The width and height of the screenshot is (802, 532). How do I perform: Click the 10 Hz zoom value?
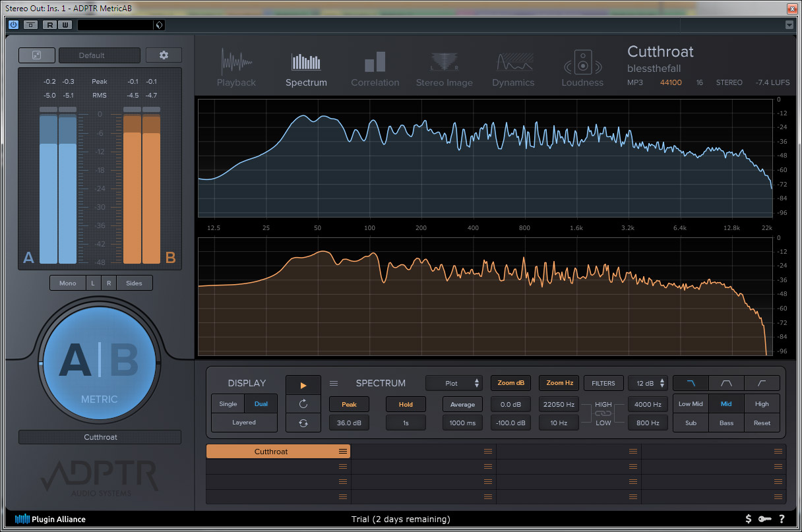[559, 423]
